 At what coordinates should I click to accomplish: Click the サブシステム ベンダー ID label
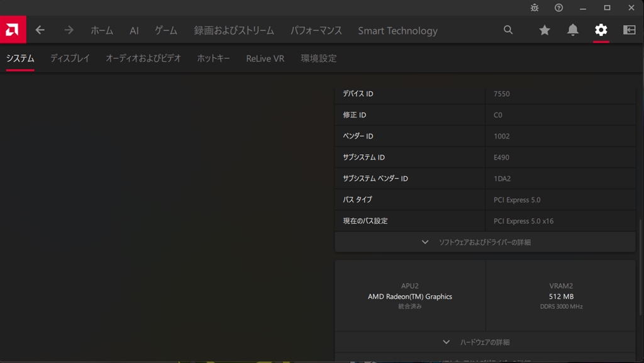point(375,178)
